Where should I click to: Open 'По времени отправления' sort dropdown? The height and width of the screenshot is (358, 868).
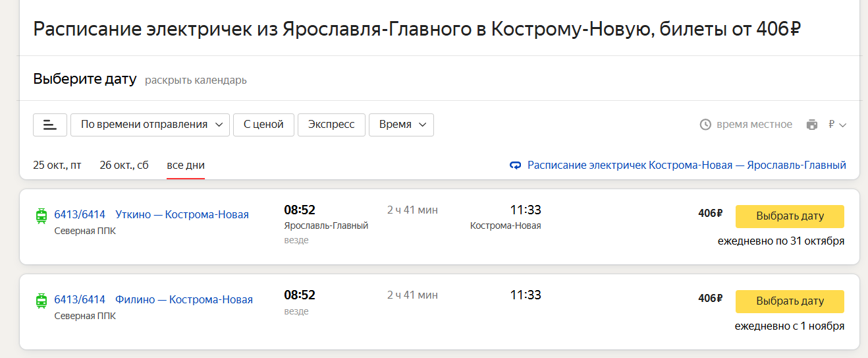pos(150,125)
